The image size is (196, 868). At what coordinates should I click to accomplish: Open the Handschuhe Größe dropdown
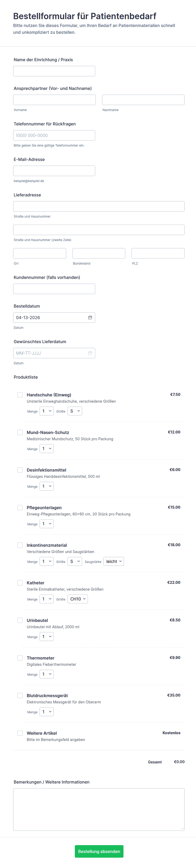pos(75,411)
